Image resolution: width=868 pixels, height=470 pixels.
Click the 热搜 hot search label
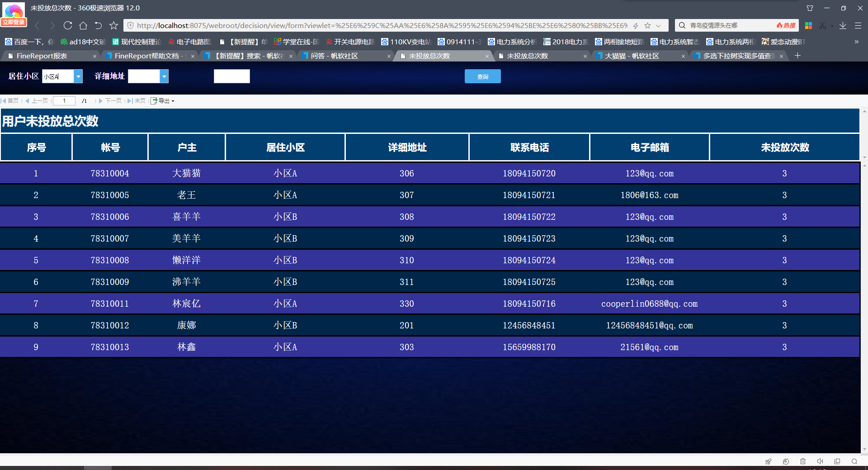coord(786,25)
